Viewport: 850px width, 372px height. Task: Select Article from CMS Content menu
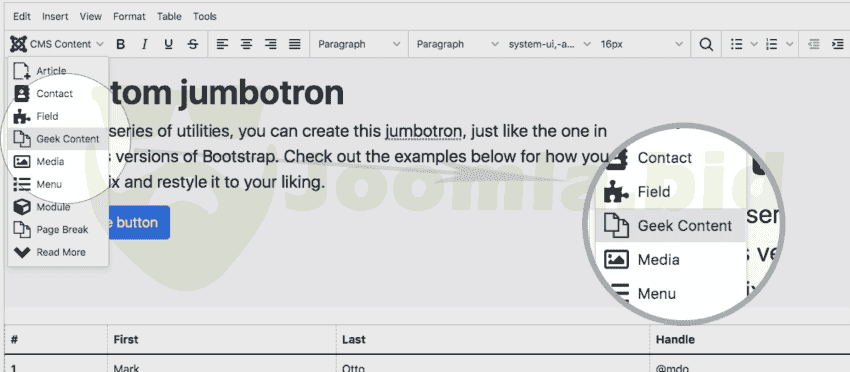pyautogui.click(x=58, y=71)
